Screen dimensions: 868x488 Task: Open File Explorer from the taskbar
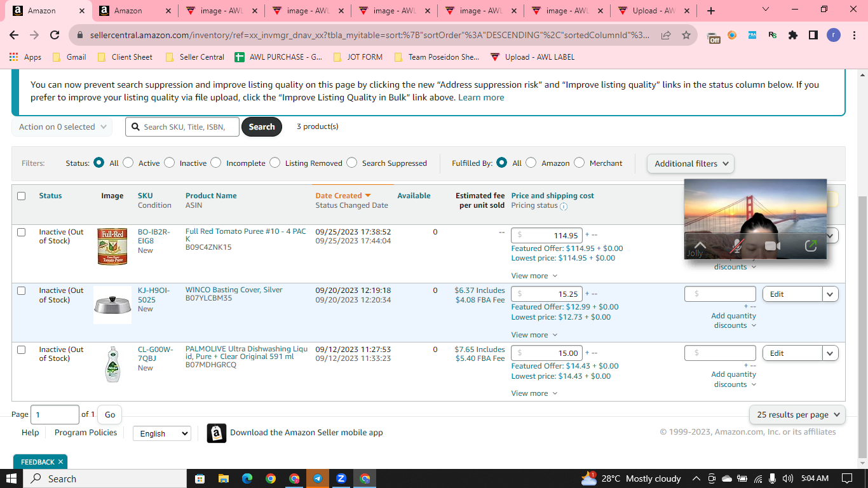point(223,478)
